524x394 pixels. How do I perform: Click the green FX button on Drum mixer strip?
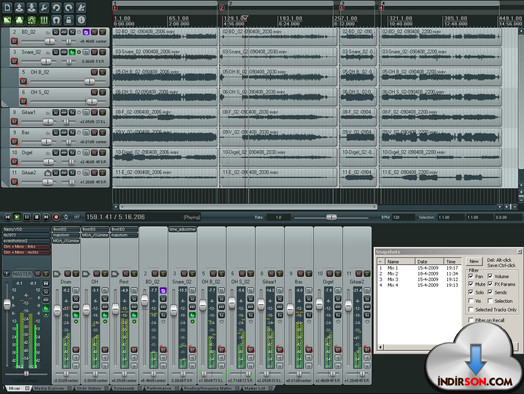pos(76,315)
